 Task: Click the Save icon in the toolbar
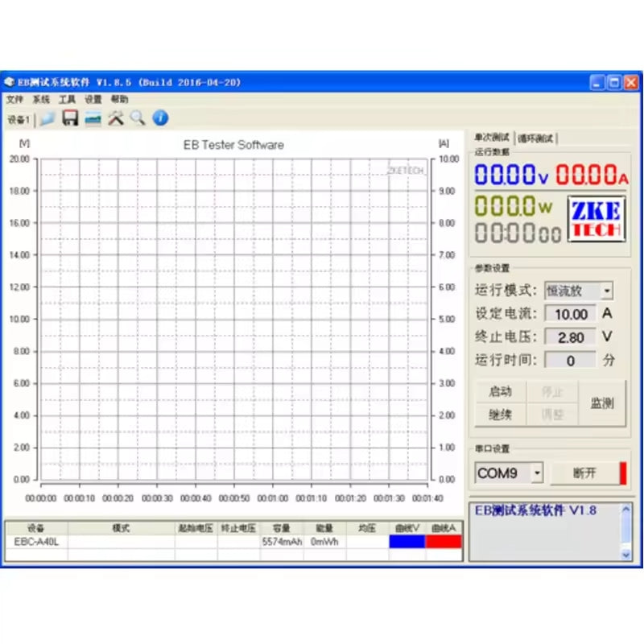click(x=69, y=118)
